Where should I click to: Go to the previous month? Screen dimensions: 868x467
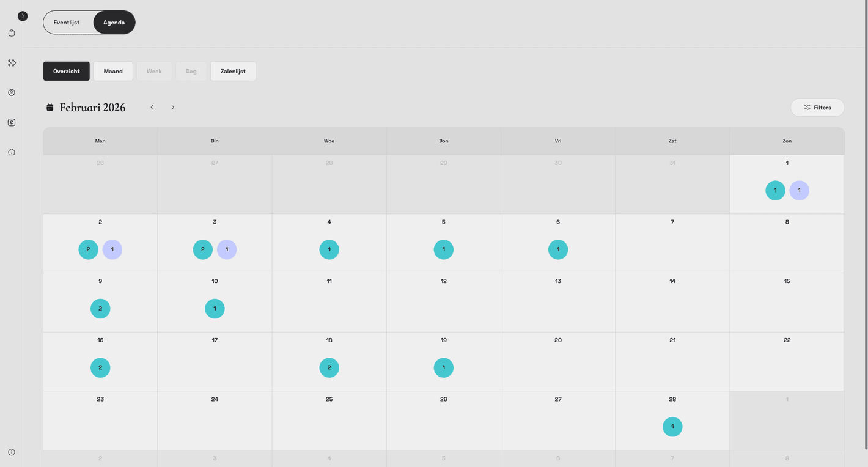pyautogui.click(x=152, y=108)
